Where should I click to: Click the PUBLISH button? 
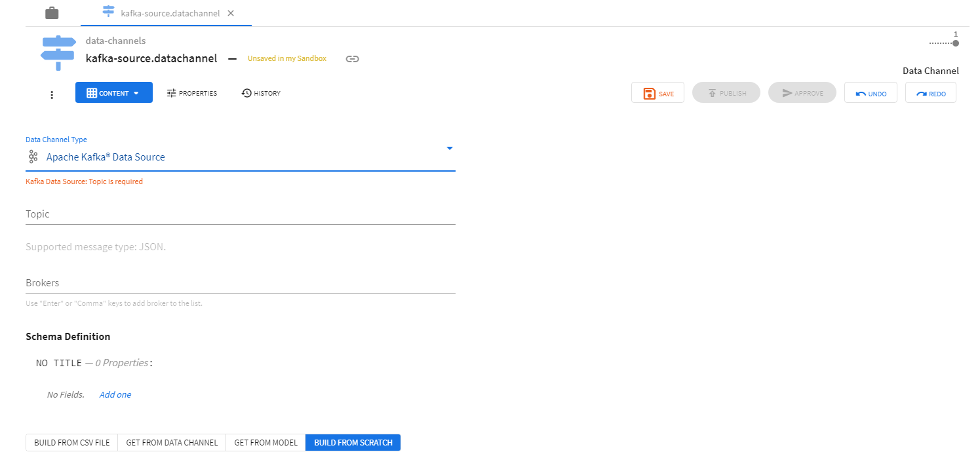(x=726, y=93)
